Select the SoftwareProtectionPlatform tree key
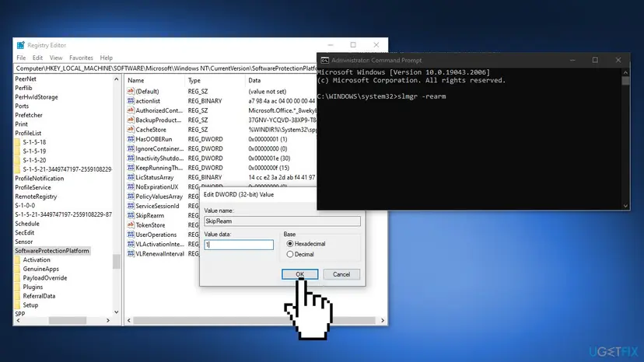 coord(52,250)
